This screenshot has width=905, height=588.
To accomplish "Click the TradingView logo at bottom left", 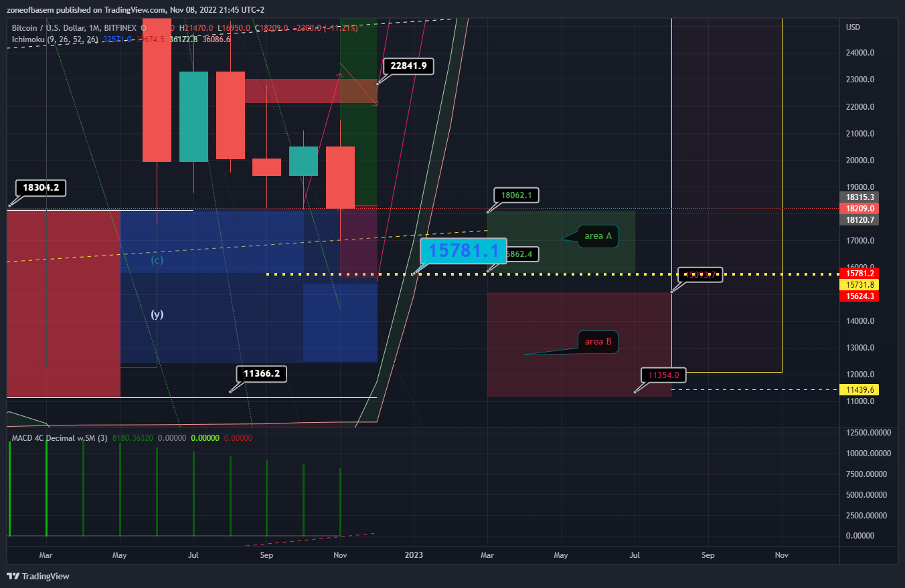I will coord(38,576).
